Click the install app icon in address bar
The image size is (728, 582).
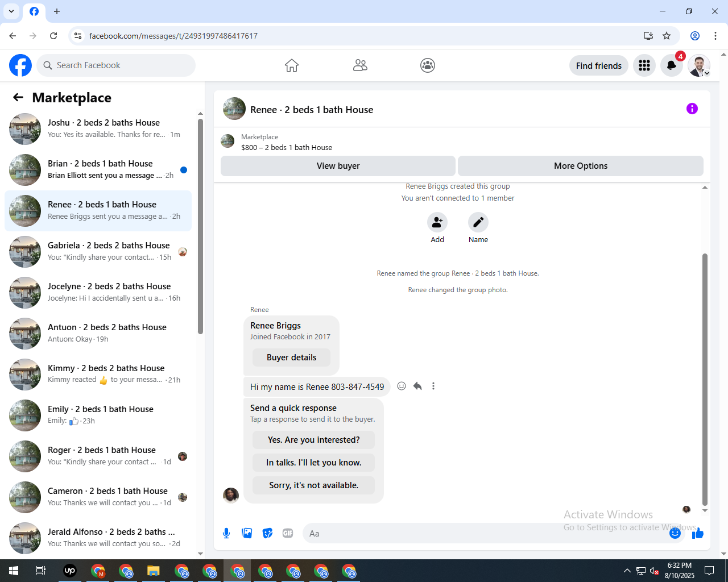point(648,36)
